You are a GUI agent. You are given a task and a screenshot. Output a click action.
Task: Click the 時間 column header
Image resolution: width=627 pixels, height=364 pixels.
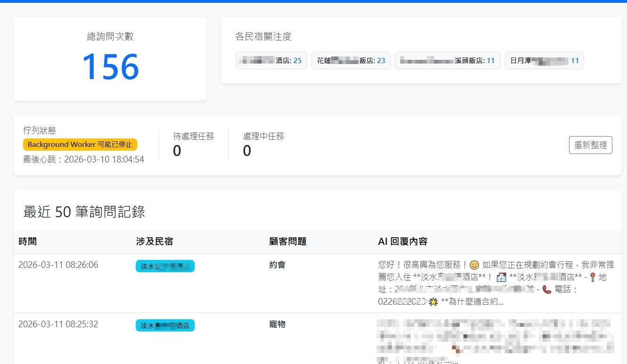point(26,241)
